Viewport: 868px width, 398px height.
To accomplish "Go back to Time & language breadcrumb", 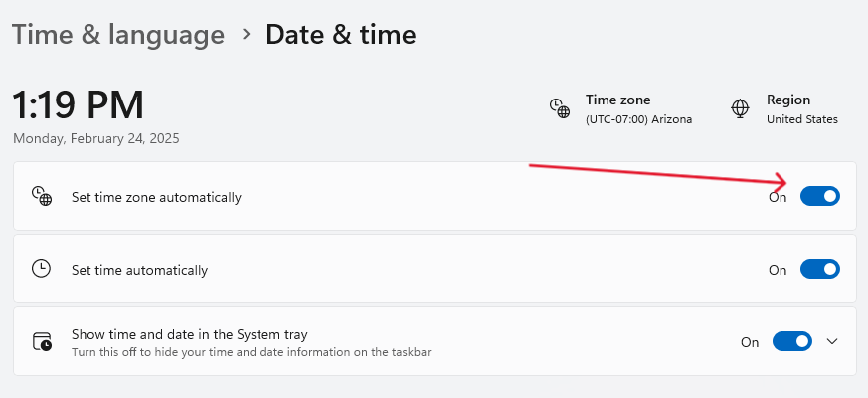I will [118, 35].
